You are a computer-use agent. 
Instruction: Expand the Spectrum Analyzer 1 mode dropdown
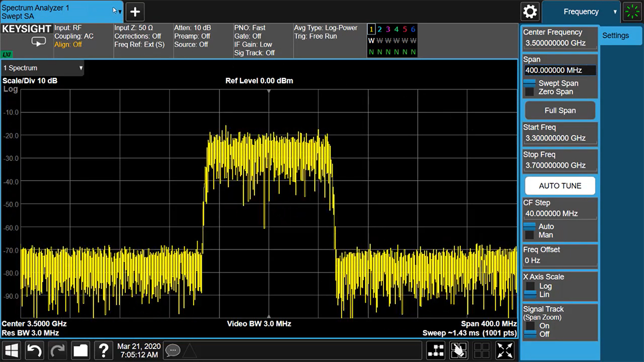tap(119, 11)
